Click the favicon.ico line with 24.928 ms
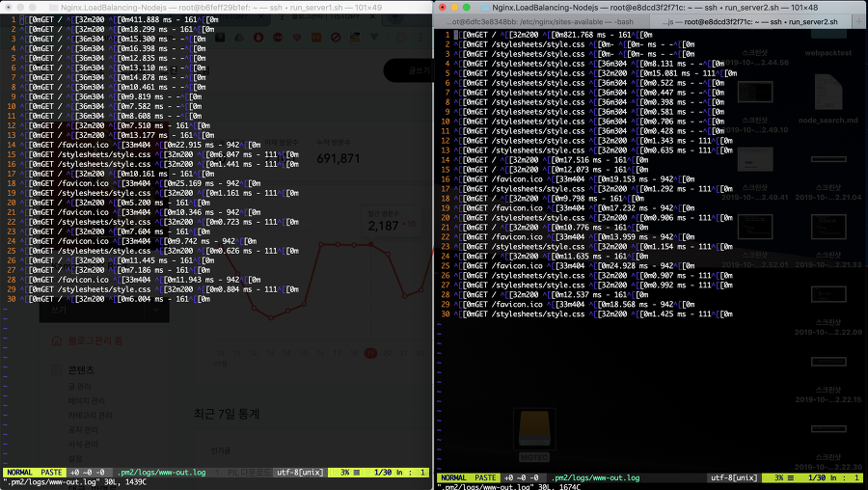The image size is (868, 490). (574, 266)
